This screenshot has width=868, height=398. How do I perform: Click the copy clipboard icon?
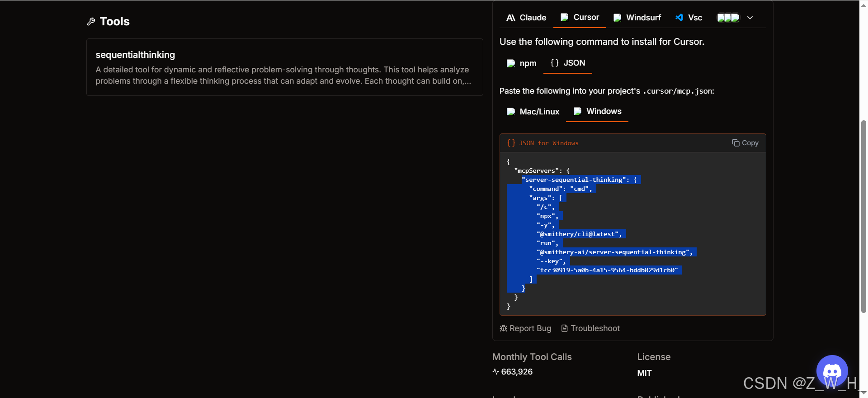(736, 143)
